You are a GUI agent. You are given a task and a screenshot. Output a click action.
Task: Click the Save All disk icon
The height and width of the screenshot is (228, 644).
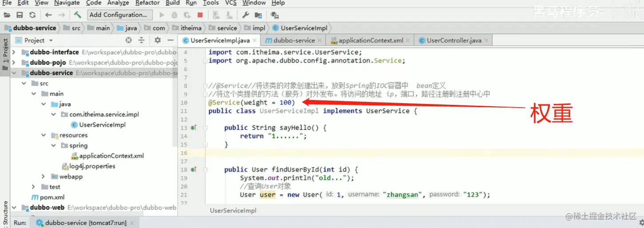pos(20,15)
